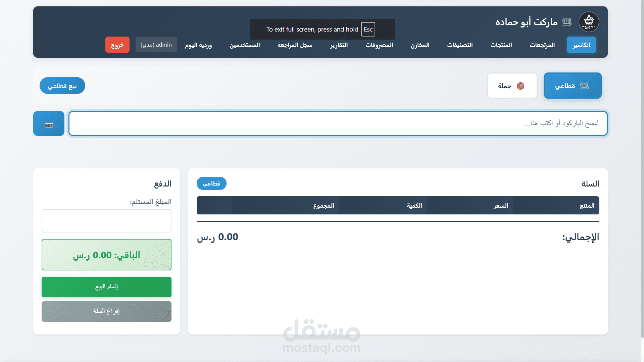Click the Abu Hamada market logo
Image resolution: width=644 pixels, height=362 pixels.
(589, 22)
